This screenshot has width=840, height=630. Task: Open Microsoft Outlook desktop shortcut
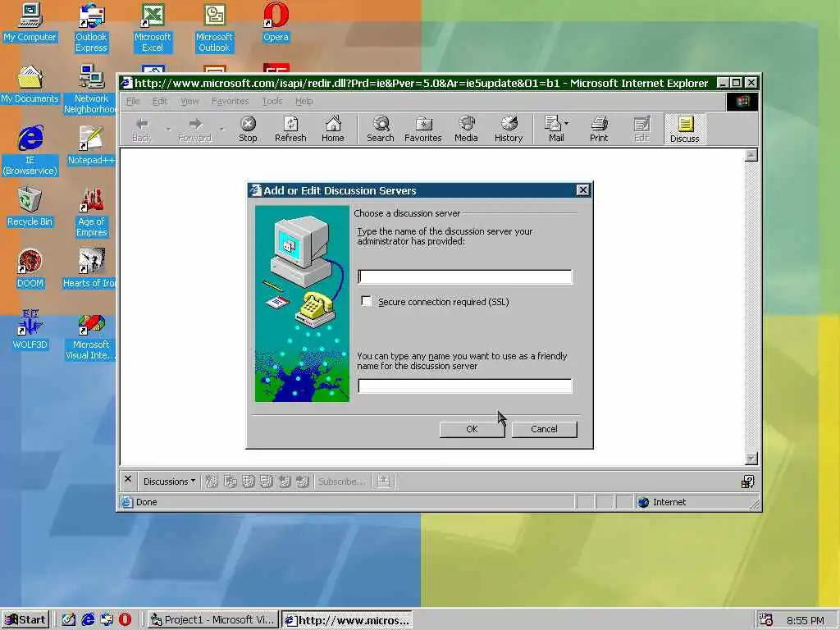click(214, 27)
